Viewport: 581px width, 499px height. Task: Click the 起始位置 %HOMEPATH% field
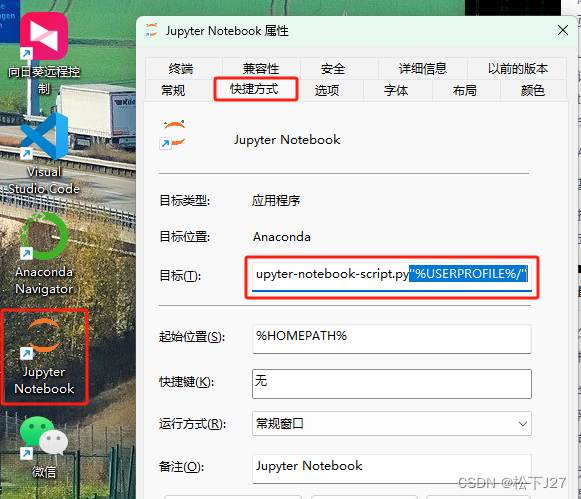click(x=392, y=339)
